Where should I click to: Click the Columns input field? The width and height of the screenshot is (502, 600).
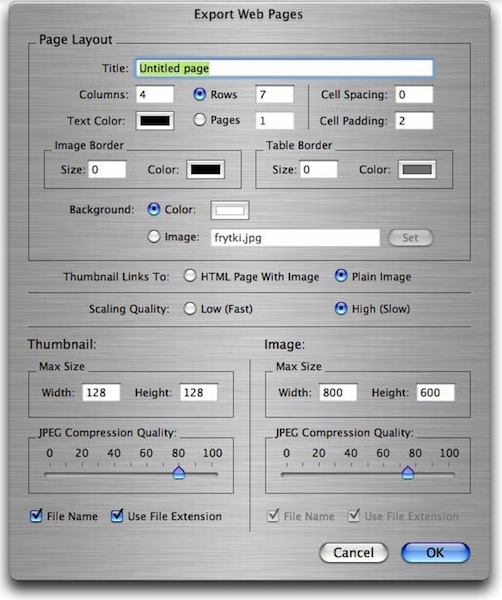[155, 95]
